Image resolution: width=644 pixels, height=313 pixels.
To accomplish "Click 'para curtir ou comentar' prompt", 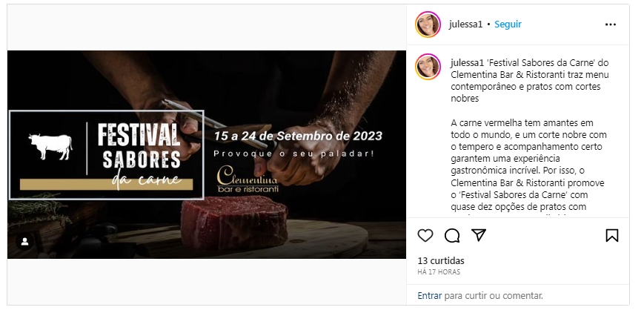I will [x=494, y=295].
